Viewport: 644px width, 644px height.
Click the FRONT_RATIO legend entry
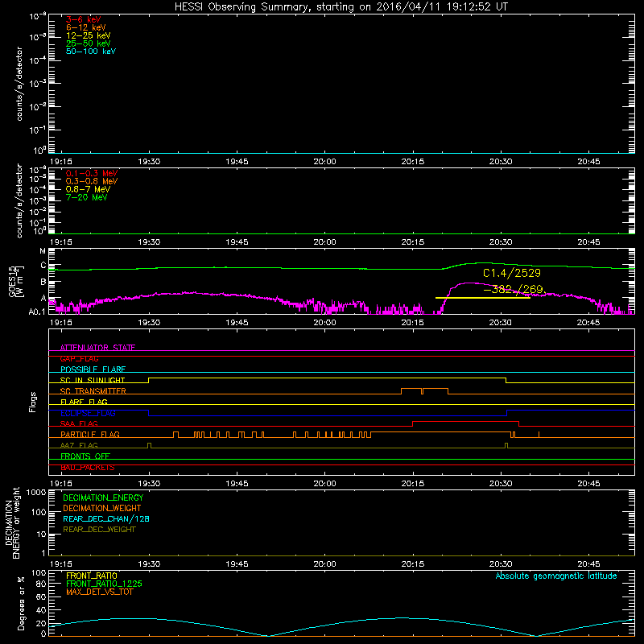coord(92,576)
